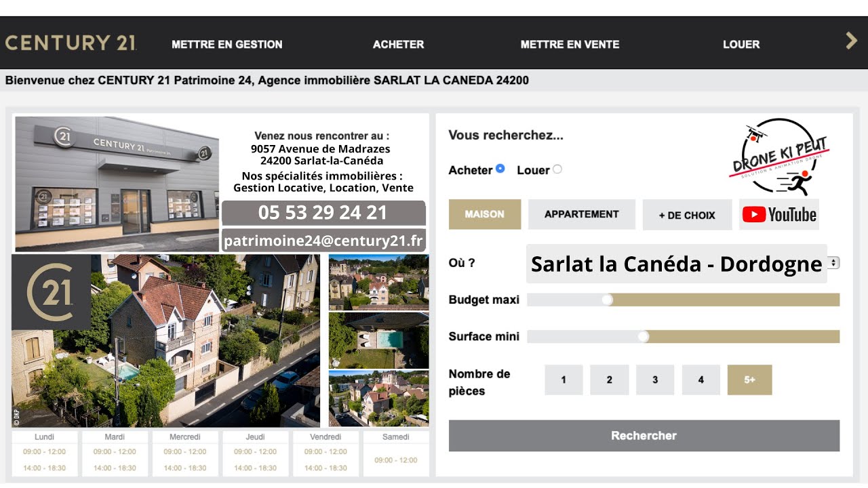The width and height of the screenshot is (868, 488).
Task: Click Gestion Locative, Location, Vente text
Action: (x=323, y=188)
